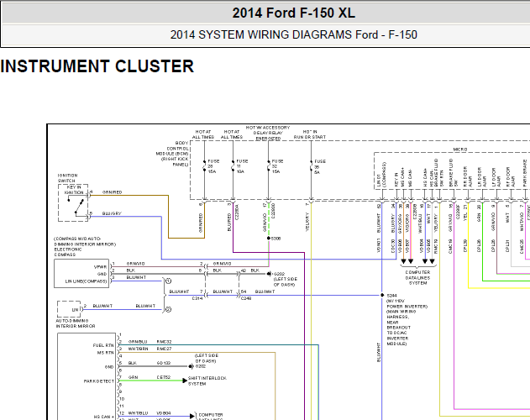Click the 'IGNITION SWITCH' label
Screen dimensions: 530x420
click(67, 178)
